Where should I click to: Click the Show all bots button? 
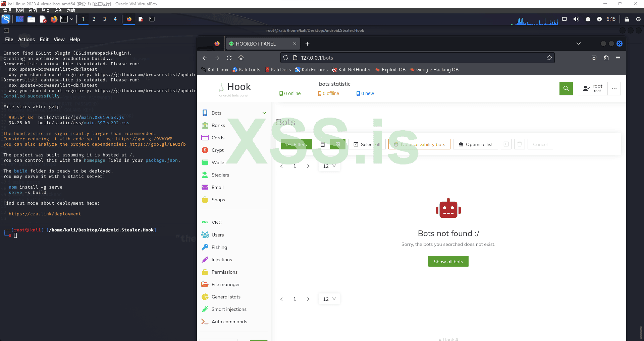(x=448, y=262)
